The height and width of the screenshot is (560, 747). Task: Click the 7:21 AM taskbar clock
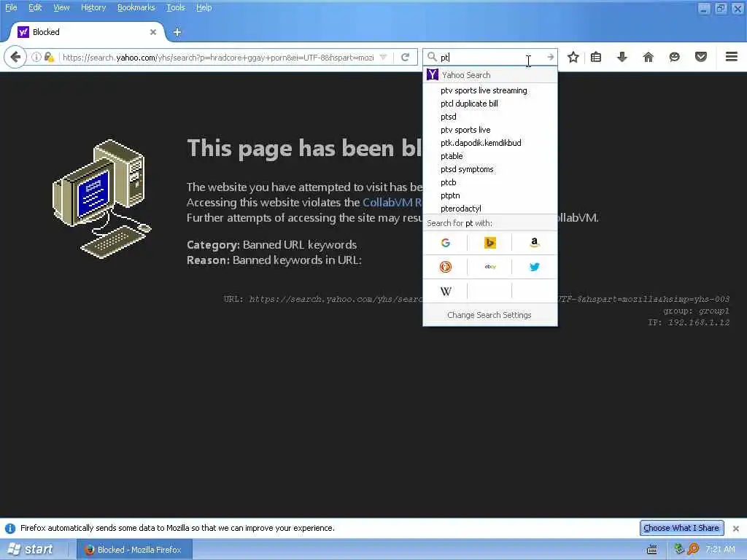click(x=720, y=550)
